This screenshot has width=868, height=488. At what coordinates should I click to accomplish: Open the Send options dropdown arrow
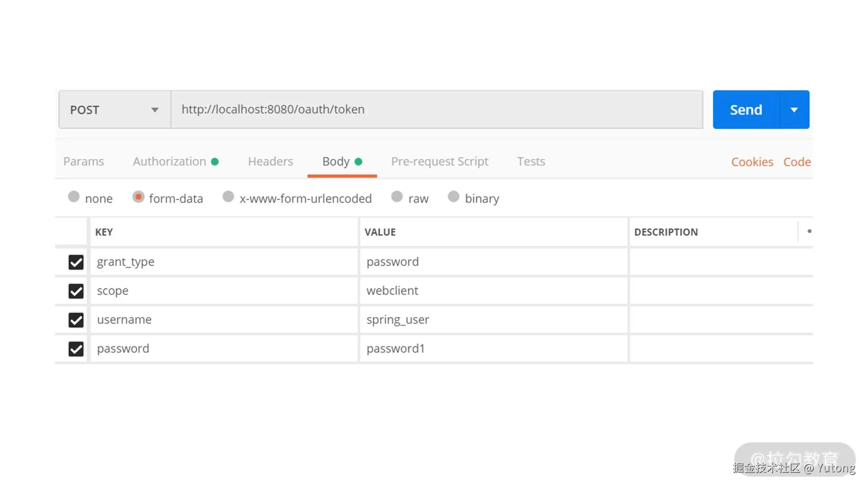(794, 110)
